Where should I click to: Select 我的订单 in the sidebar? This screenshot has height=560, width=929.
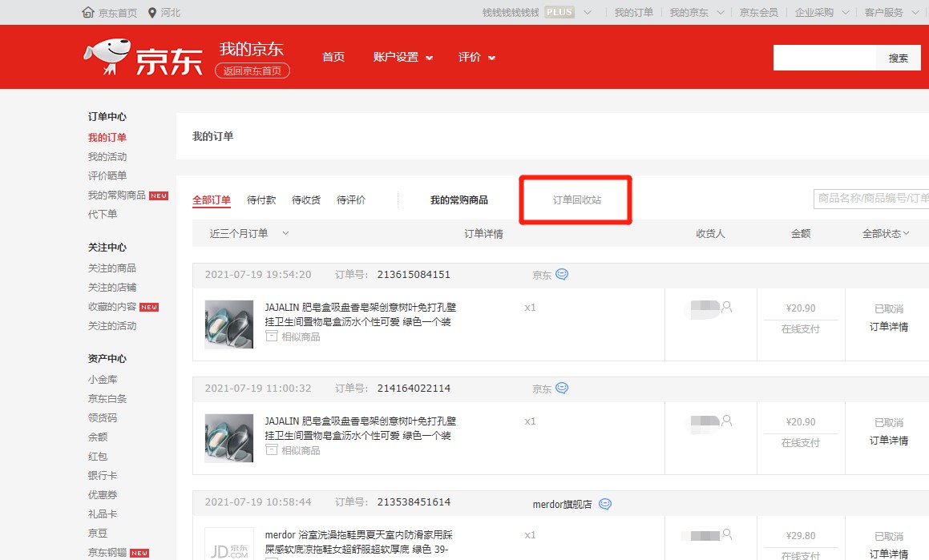click(x=107, y=137)
